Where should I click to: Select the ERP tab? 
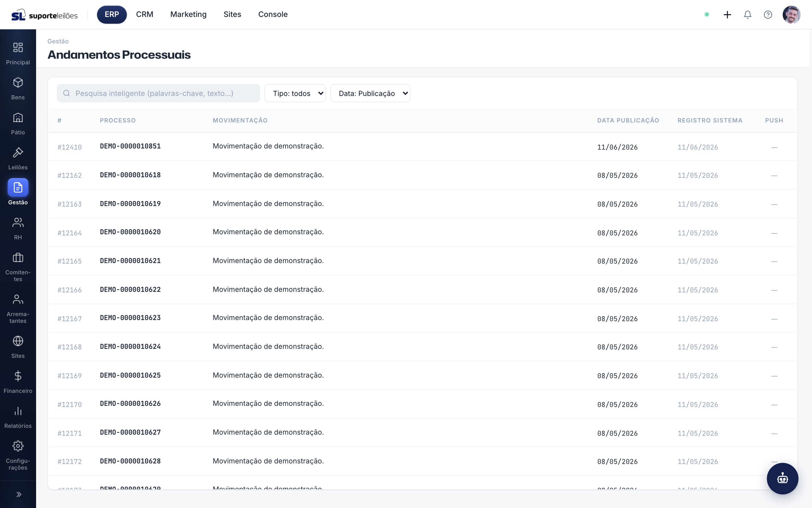click(112, 14)
